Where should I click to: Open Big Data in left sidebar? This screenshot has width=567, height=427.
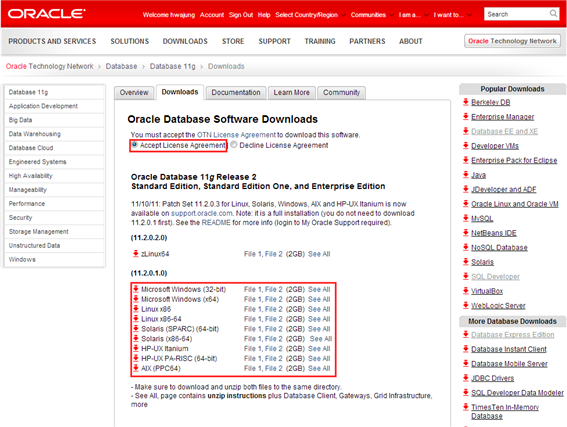click(21, 120)
